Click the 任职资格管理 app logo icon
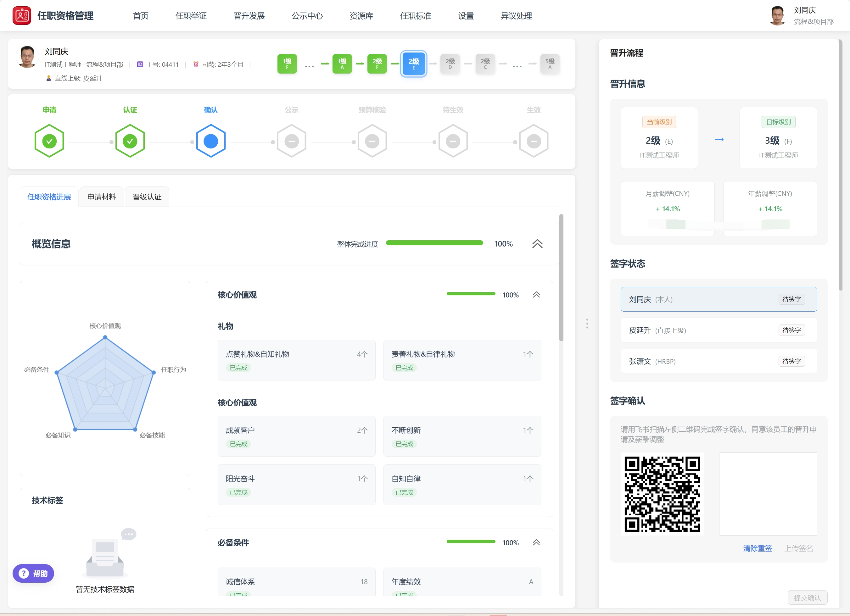This screenshot has height=616, width=850. [22, 15]
